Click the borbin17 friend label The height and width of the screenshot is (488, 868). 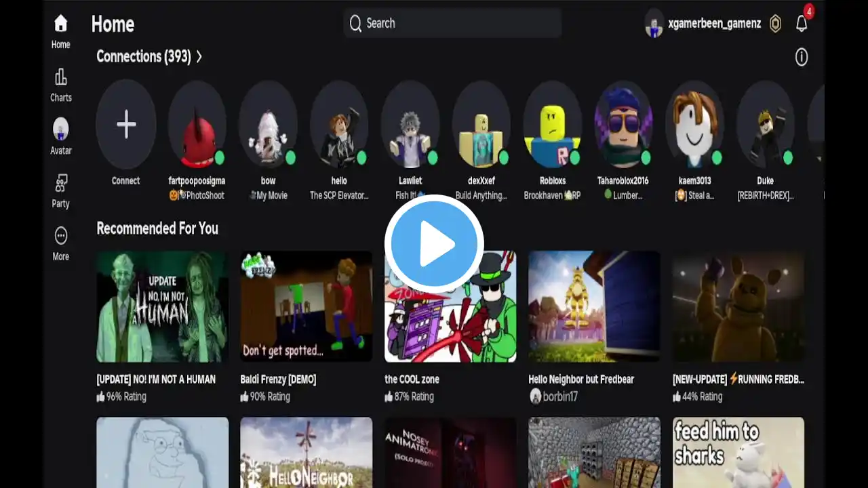point(553,396)
